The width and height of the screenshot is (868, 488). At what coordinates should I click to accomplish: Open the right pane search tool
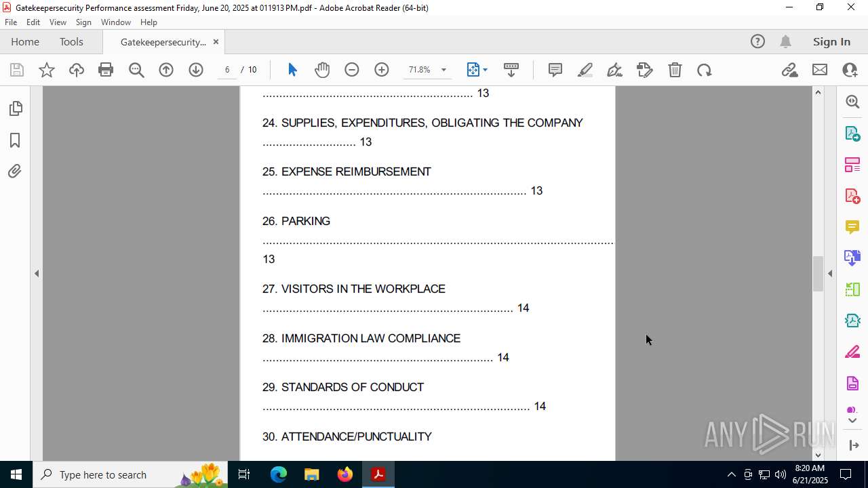click(x=852, y=102)
